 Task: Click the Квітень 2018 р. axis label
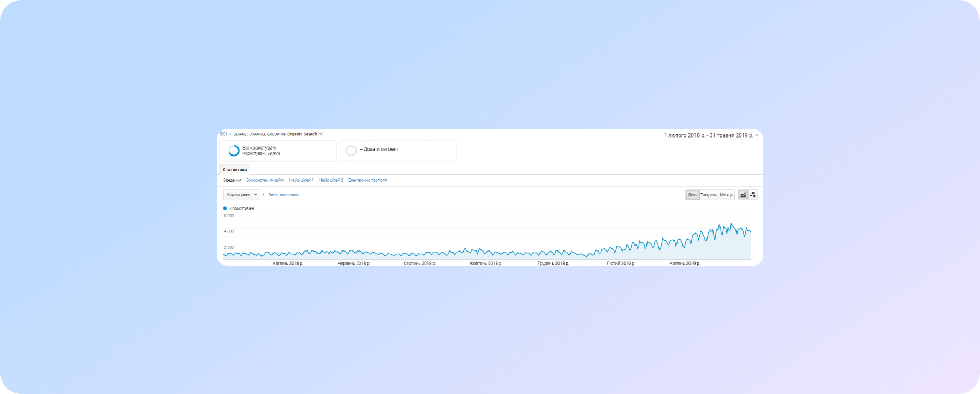[x=288, y=263]
